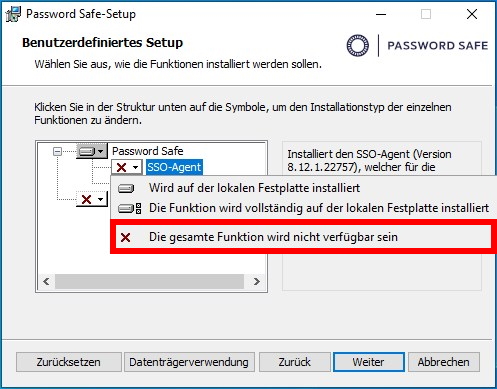This screenshot has width=497, height=389.
Task: Click the Datenträgerverwendung button
Action: click(x=189, y=362)
